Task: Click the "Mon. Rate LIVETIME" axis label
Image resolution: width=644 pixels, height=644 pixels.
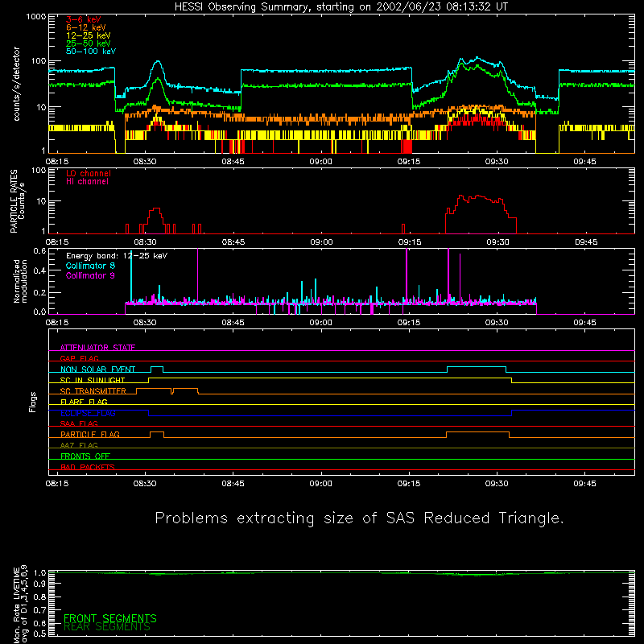Action: pos(16,605)
